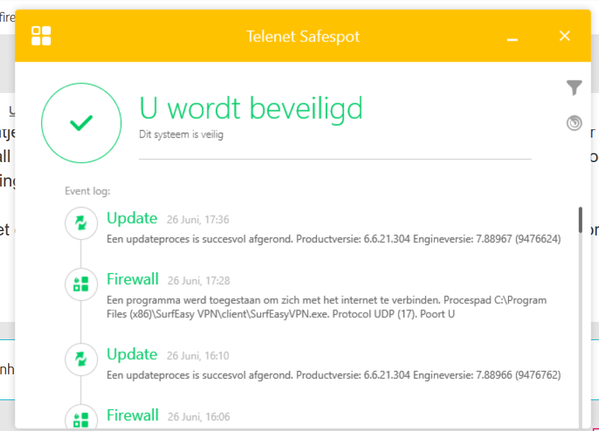Viewport: 599px width, 431px height.
Task: Select the Update icon at 17:36
Action: coord(81,223)
